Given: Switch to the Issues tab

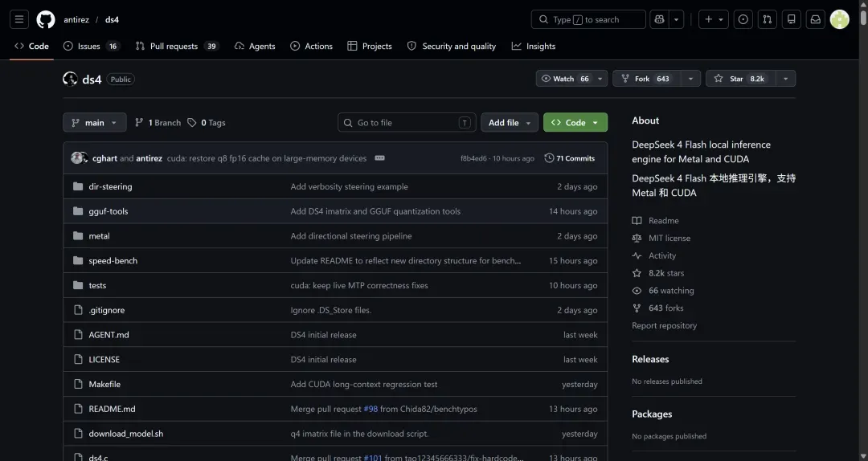Looking at the screenshot, I should (92, 46).
